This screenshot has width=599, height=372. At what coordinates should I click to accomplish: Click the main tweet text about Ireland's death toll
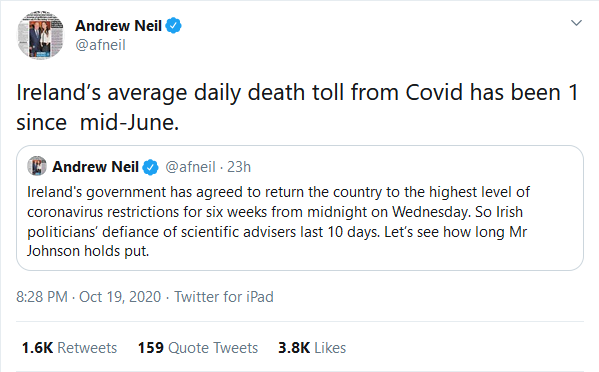point(297,107)
